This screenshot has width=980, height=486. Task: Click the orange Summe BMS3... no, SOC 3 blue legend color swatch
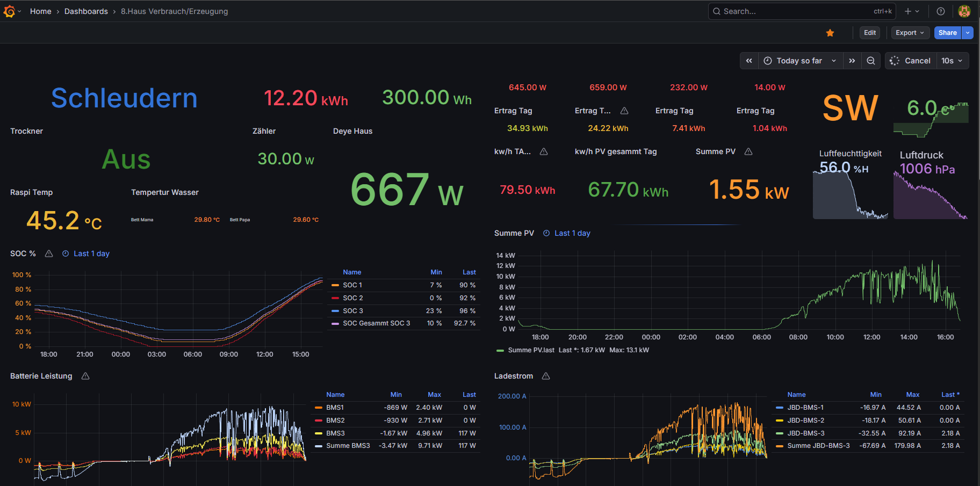click(x=335, y=311)
